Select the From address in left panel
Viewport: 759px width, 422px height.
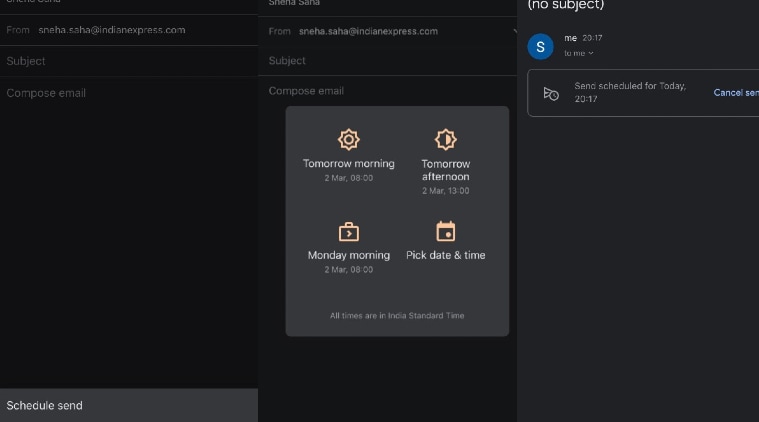pyautogui.click(x=111, y=30)
